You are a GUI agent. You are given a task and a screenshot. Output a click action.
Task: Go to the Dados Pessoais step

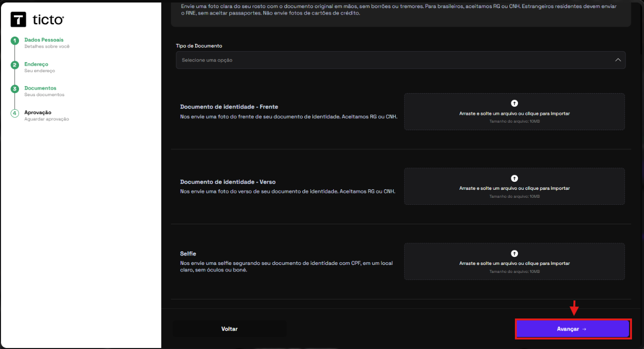point(44,40)
